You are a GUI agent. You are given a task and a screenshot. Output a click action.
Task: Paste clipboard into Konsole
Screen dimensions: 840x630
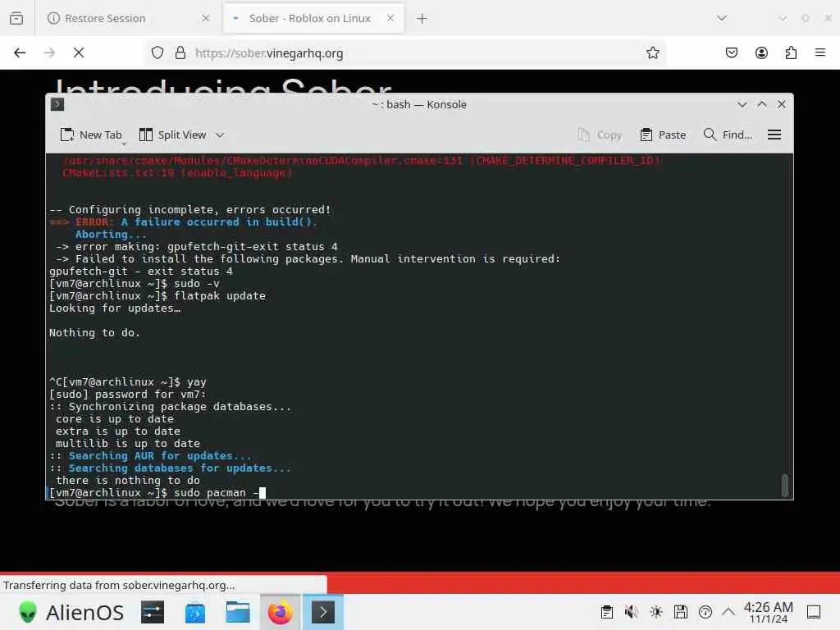(663, 135)
